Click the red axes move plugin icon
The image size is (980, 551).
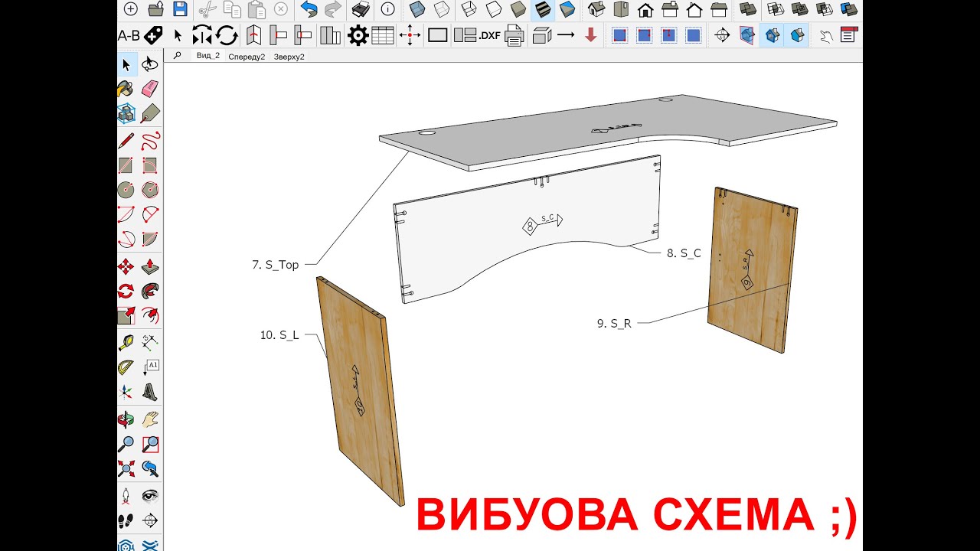click(x=410, y=35)
